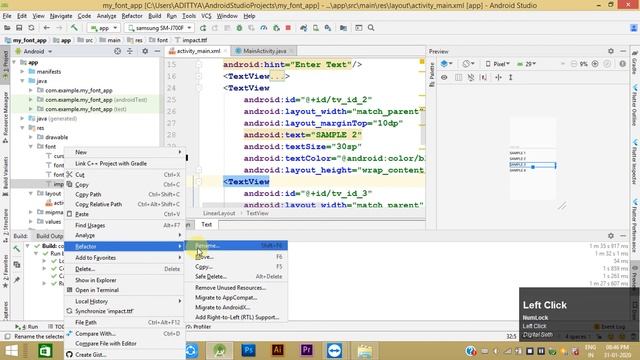Expand the drawable folder in project tree
The width and height of the screenshot is (640, 360).
coord(31,137)
